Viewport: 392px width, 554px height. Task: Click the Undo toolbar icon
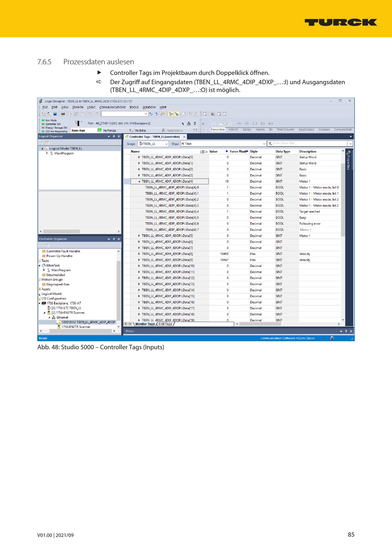pos(90,114)
